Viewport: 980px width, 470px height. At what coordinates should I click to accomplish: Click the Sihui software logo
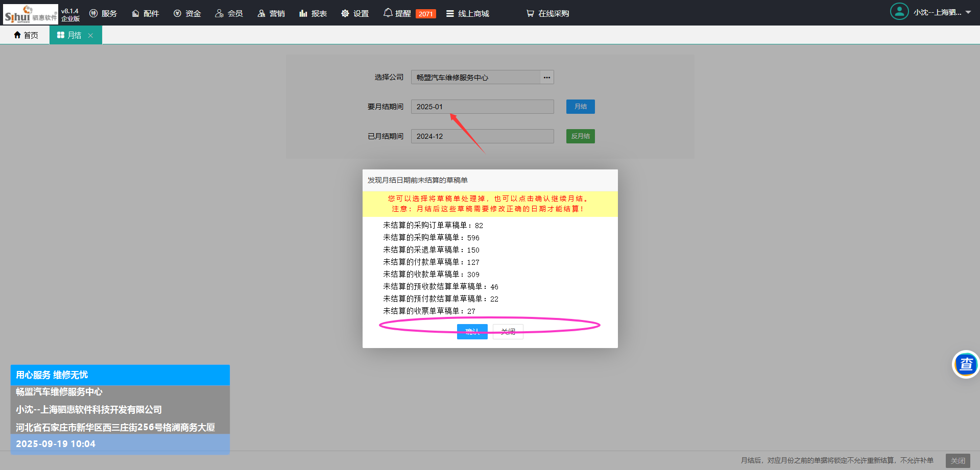(x=30, y=14)
